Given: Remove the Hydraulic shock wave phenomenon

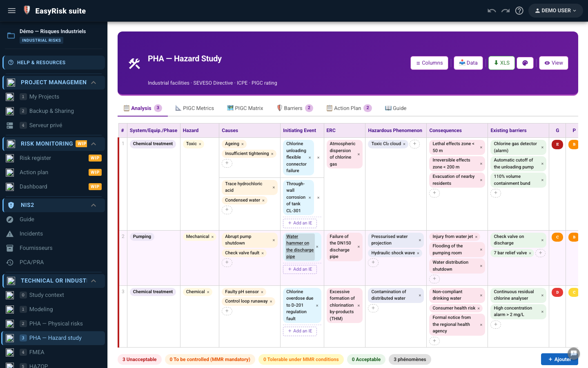Looking at the screenshot, I should [418, 253].
